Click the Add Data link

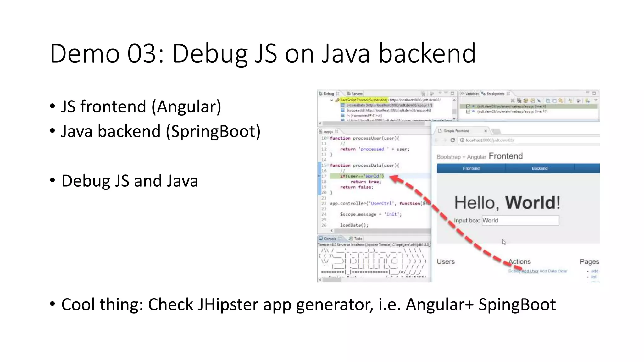pyautogui.click(x=548, y=271)
